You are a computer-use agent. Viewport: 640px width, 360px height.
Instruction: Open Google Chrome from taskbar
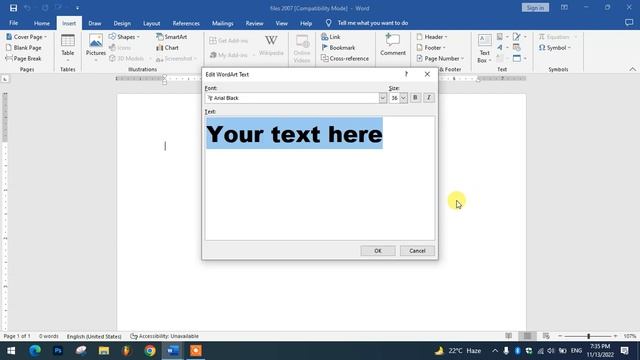[x=150, y=351]
